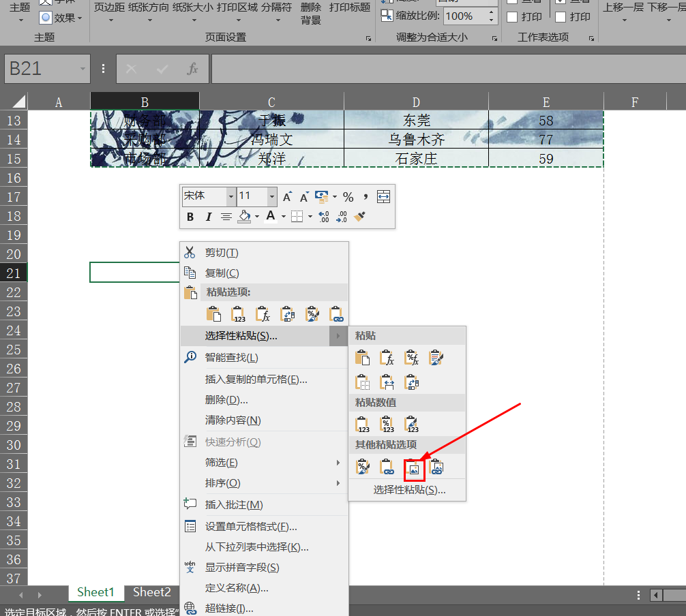Select format painter brush in mini toolbar
The width and height of the screenshot is (686, 616).
click(x=359, y=217)
